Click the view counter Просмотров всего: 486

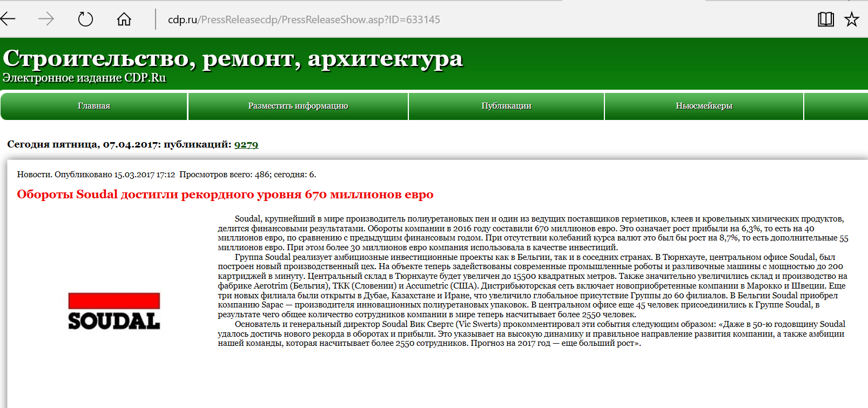(225, 175)
